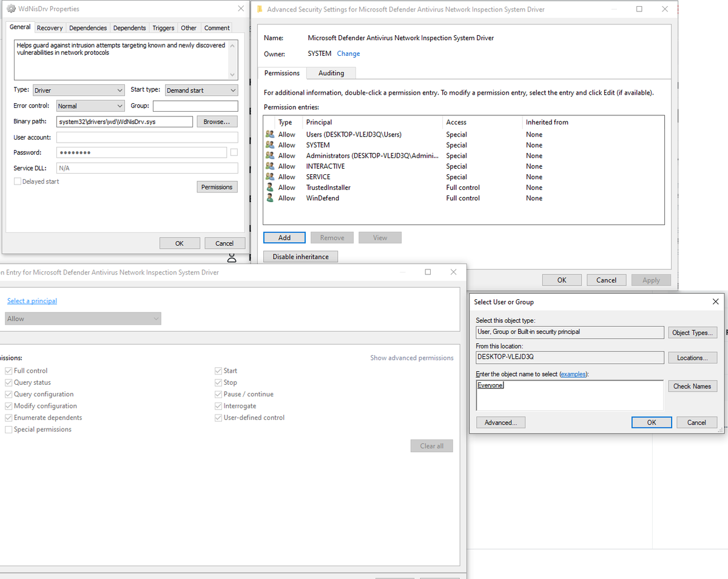Image resolution: width=728 pixels, height=579 pixels.
Task: Switch to the Dependencies tab
Action: pyautogui.click(x=88, y=28)
